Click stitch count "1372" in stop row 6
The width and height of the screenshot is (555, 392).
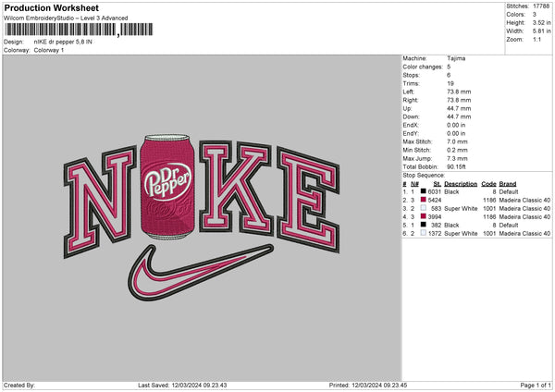click(435, 234)
